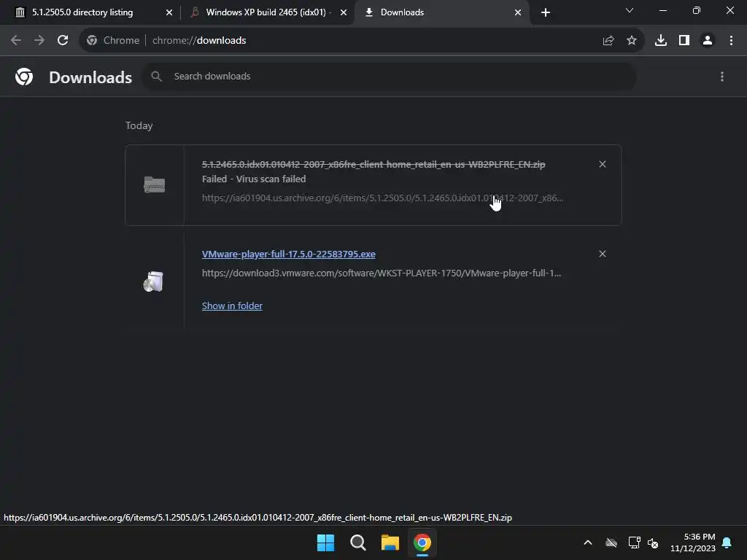Remove the failed zip download from list

tap(602, 164)
